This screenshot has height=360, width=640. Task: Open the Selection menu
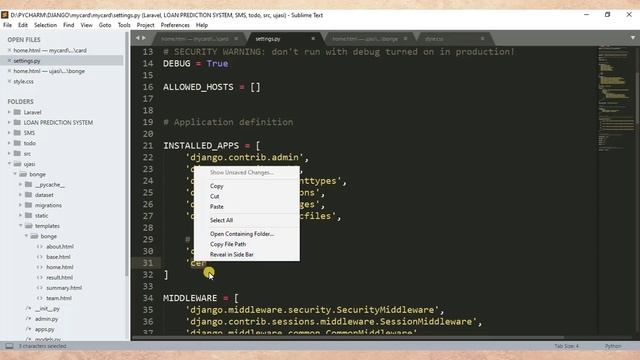coord(45,25)
